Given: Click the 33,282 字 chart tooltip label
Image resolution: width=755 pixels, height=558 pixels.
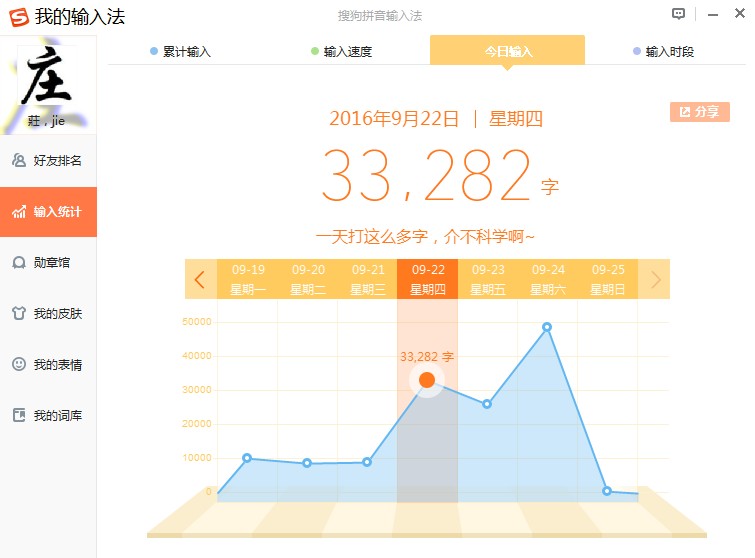Looking at the screenshot, I should coord(427,357).
